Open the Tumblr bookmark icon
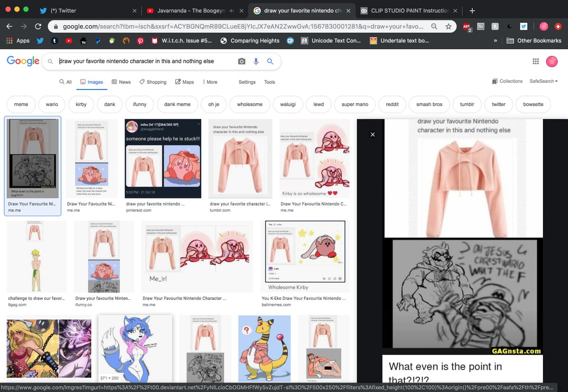Image resolution: width=568 pixels, height=392 pixels. tap(54, 41)
